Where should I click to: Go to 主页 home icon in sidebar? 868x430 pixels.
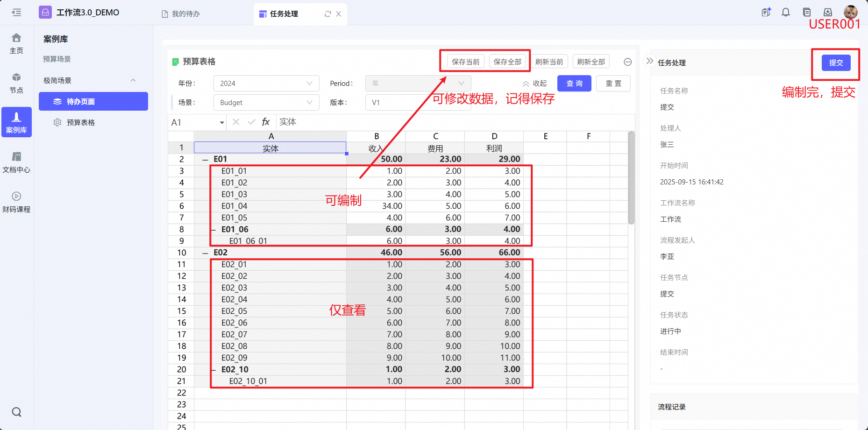pyautogui.click(x=16, y=43)
